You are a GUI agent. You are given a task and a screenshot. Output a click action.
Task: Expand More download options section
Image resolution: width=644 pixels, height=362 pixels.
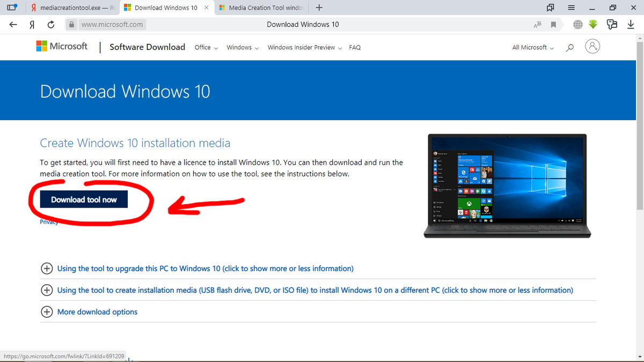coord(89,312)
